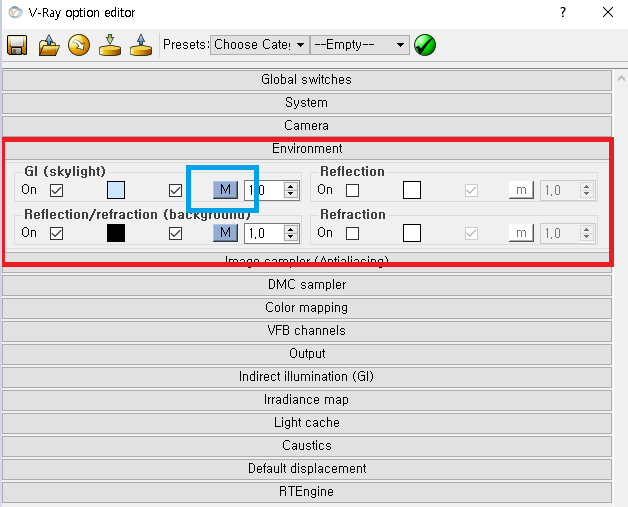Viewport: 628px width, 507px height.
Task: Click the V-Ray logo in the title bar
Action: coord(15,12)
